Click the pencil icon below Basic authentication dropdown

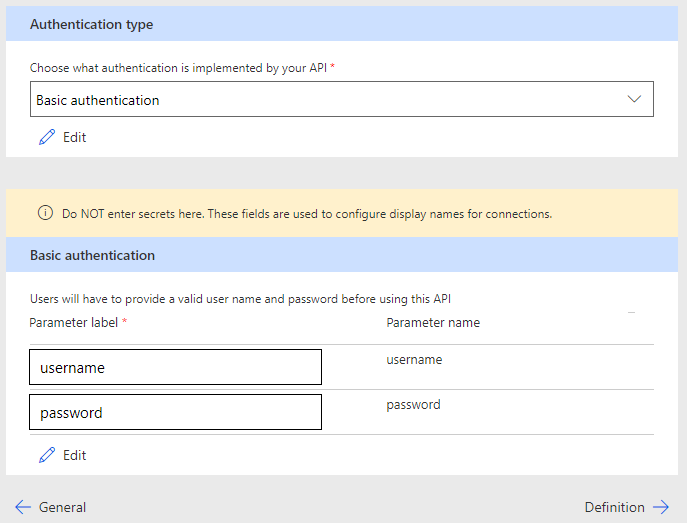47,137
